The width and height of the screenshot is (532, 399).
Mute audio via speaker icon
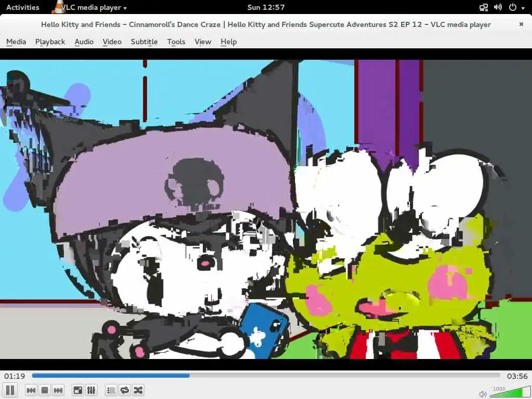pyautogui.click(x=483, y=394)
